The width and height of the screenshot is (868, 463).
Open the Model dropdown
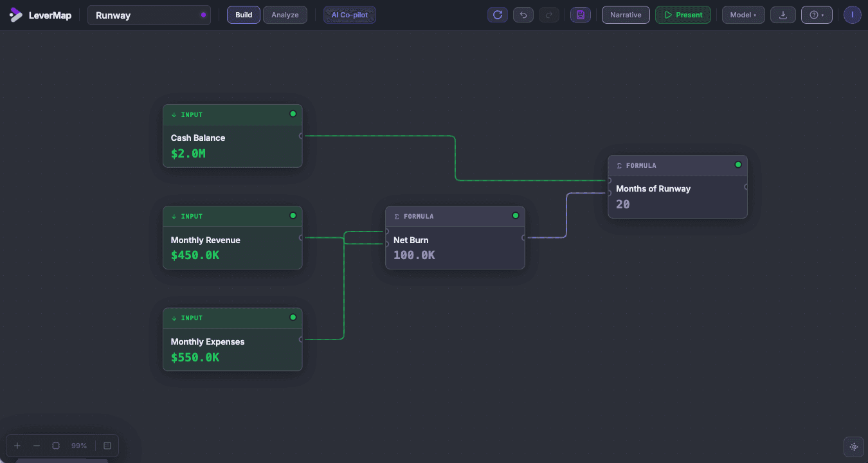[743, 14]
